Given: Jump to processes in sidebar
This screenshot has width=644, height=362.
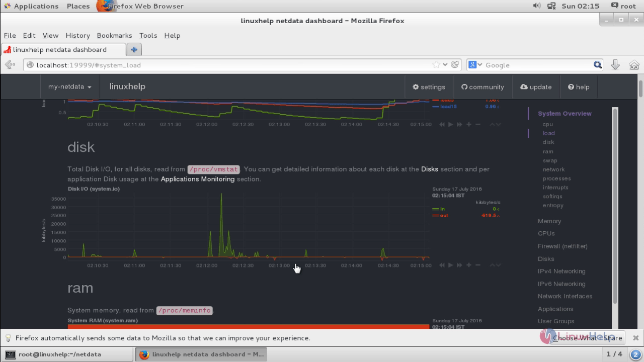Looking at the screenshot, I should (557, 178).
